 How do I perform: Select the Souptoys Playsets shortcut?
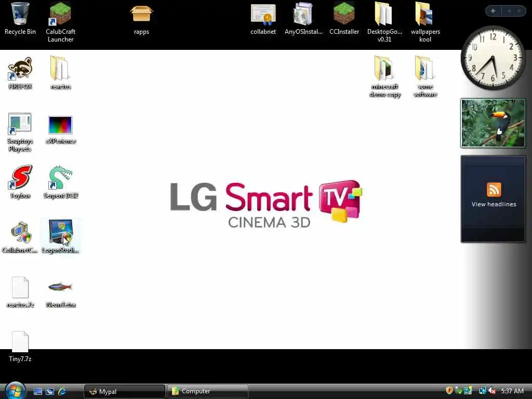point(20,132)
